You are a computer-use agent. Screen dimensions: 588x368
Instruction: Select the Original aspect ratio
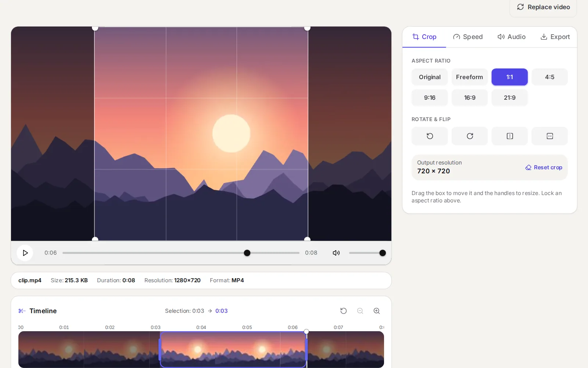pos(430,77)
